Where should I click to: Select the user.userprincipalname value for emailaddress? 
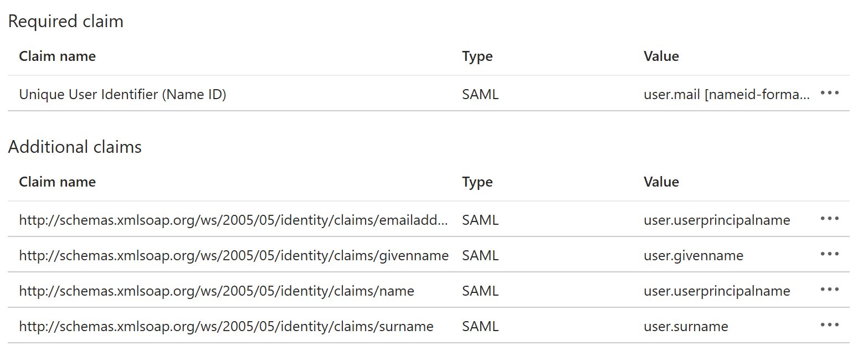pyautogui.click(x=717, y=219)
